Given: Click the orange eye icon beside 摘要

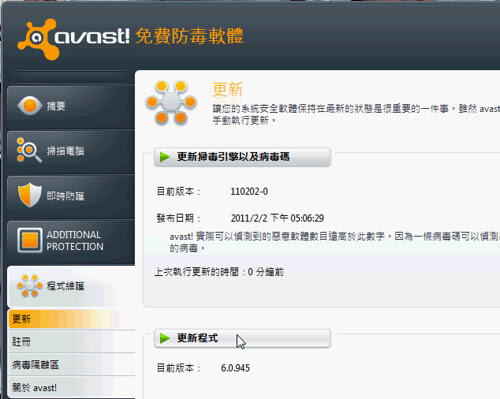Looking at the screenshot, I should (30, 106).
